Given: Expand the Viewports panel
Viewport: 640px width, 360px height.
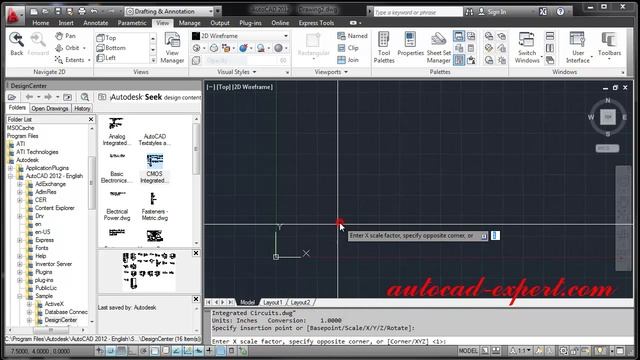Looking at the screenshot, I should click(x=331, y=72).
